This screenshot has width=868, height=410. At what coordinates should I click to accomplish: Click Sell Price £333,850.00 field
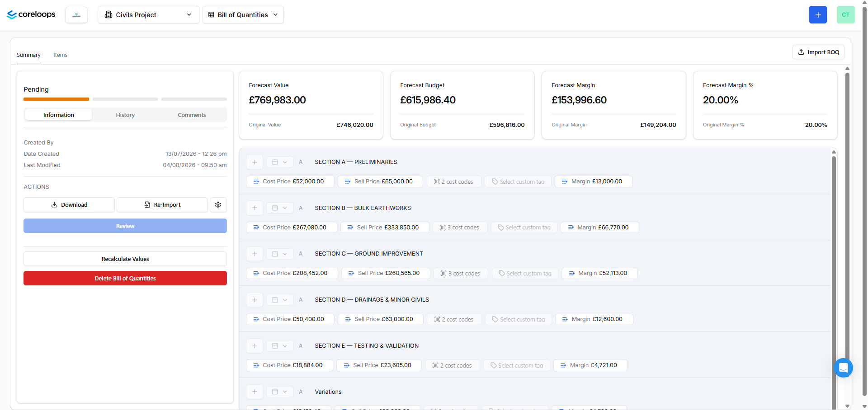click(x=385, y=228)
